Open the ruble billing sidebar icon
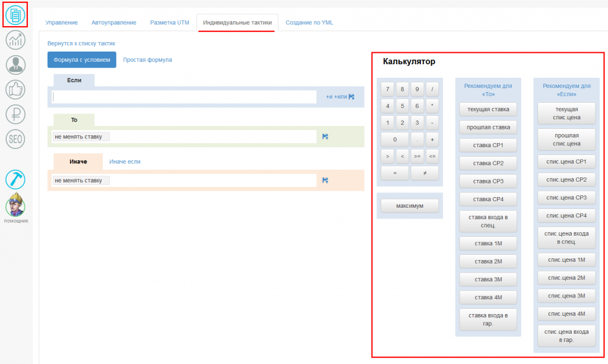 click(x=15, y=115)
